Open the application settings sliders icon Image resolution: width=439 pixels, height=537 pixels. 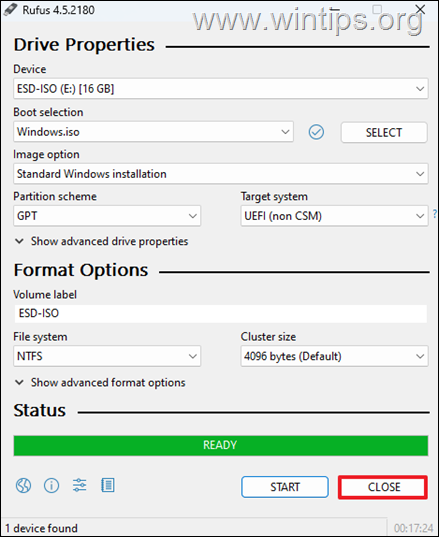(x=79, y=485)
